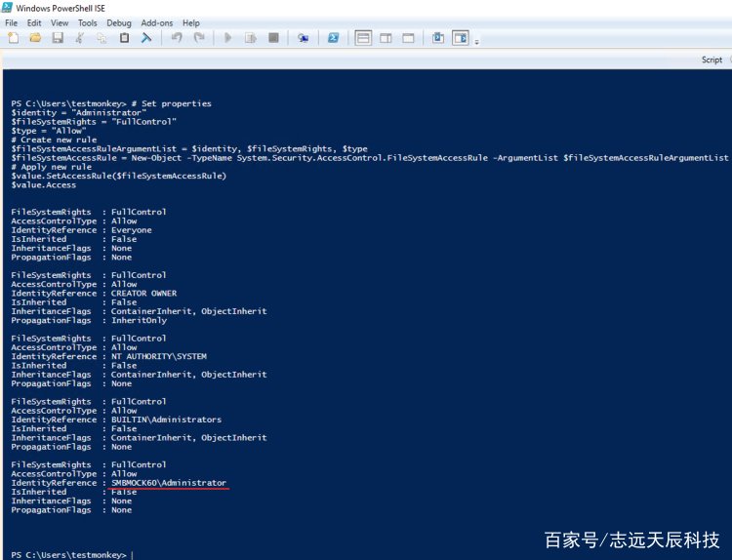Open a script with the folder icon

[x=35, y=38]
